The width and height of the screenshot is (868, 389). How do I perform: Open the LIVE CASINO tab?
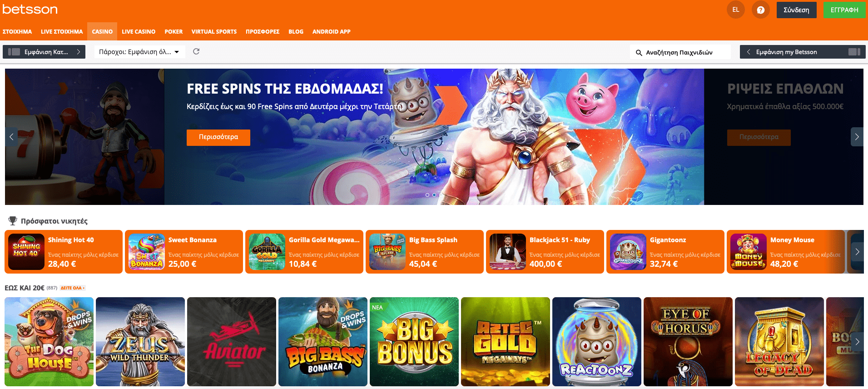coord(139,31)
